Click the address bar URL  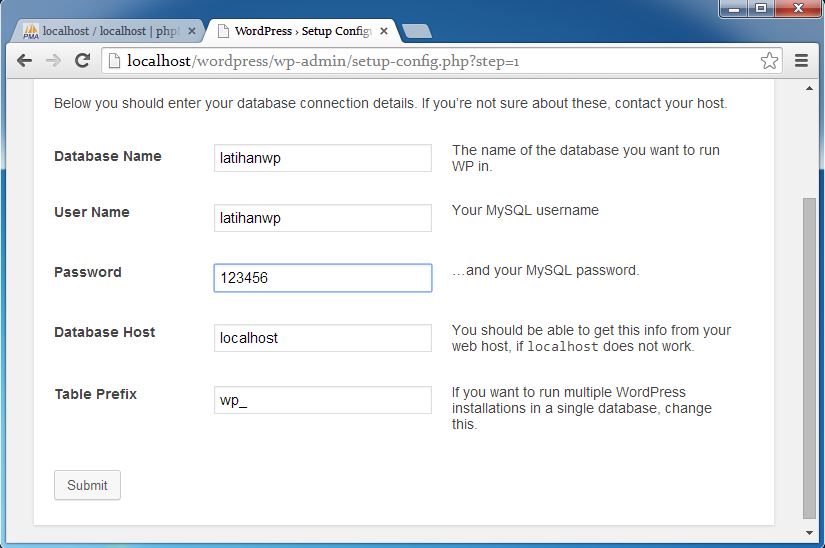pyautogui.click(x=323, y=61)
